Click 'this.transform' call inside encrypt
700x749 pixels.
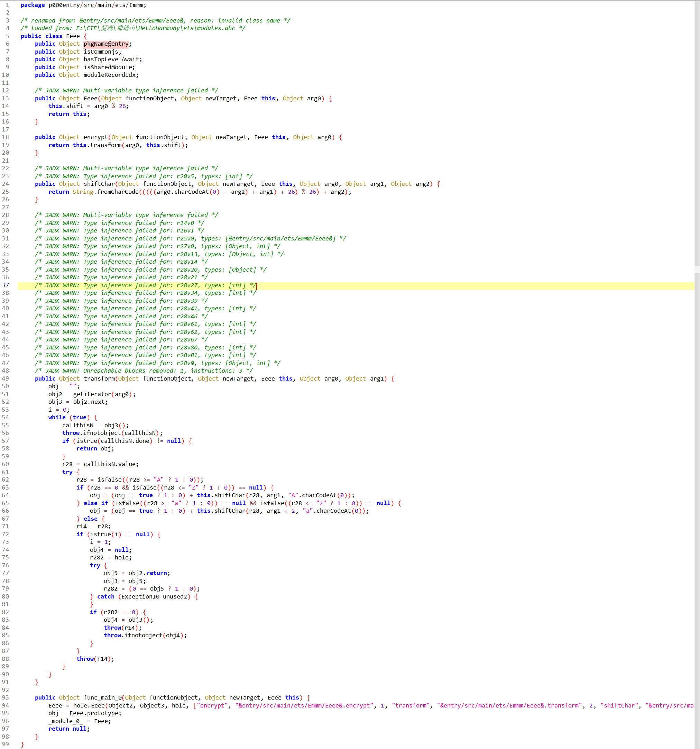pyautogui.click(x=97, y=145)
